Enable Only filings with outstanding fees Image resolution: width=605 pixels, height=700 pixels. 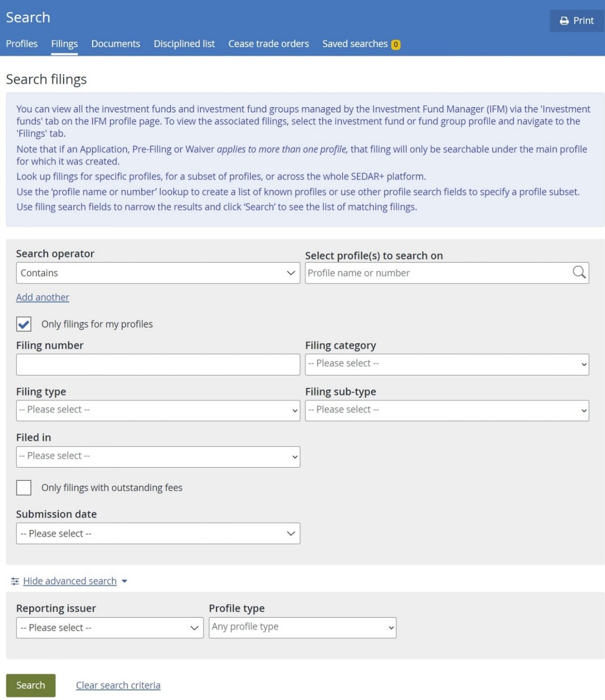(24, 488)
